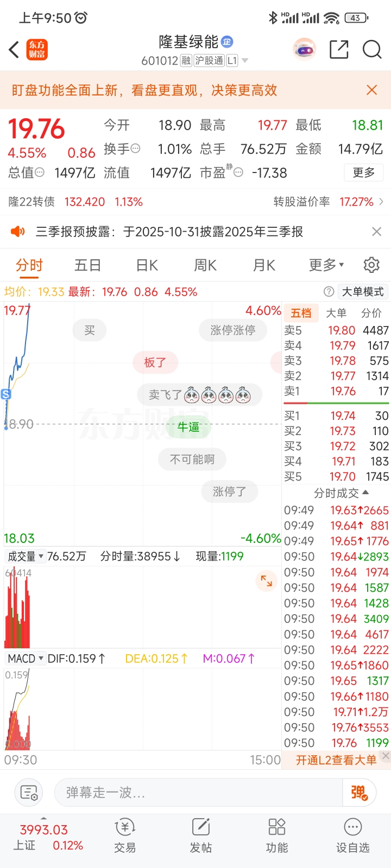The image size is (391, 868).
Task: Switch to the 月K tab
Action: (x=264, y=265)
